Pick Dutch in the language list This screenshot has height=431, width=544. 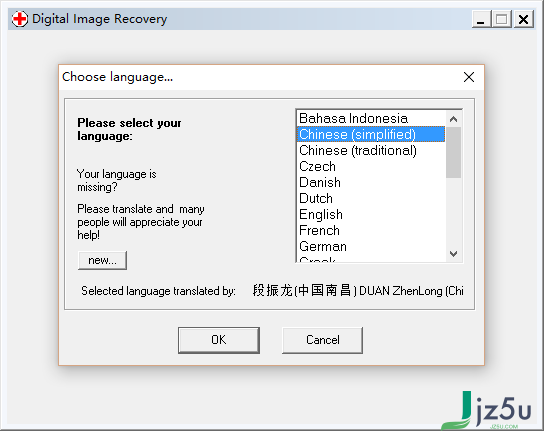point(371,198)
